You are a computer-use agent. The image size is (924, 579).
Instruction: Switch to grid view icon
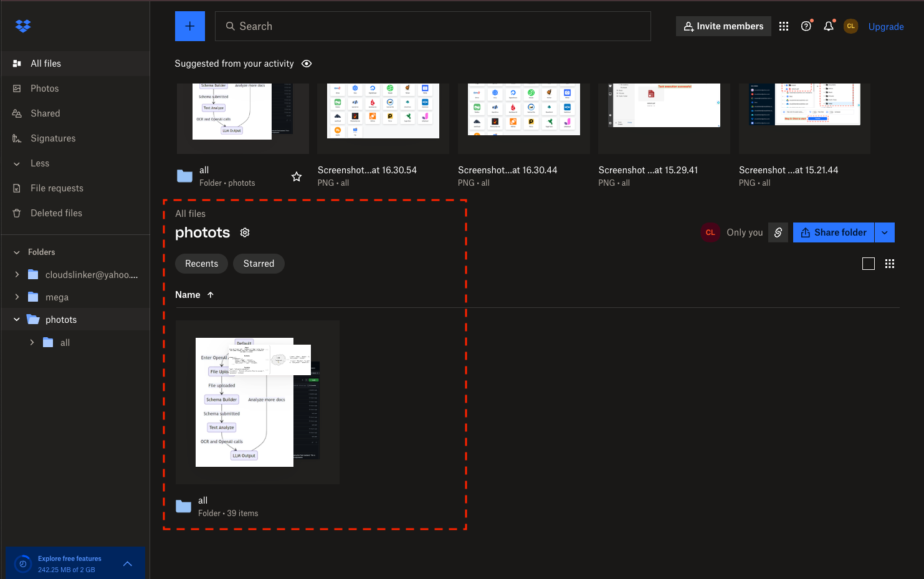point(890,264)
